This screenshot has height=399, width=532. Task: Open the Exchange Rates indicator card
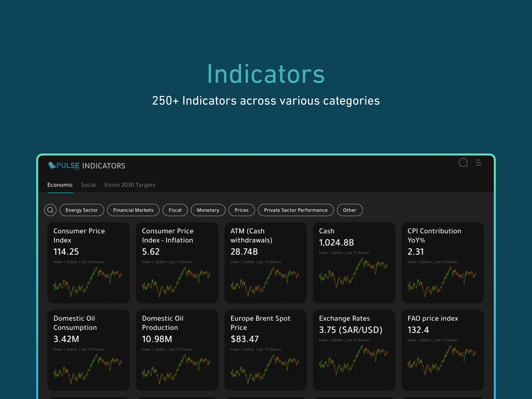click(354, 350)
